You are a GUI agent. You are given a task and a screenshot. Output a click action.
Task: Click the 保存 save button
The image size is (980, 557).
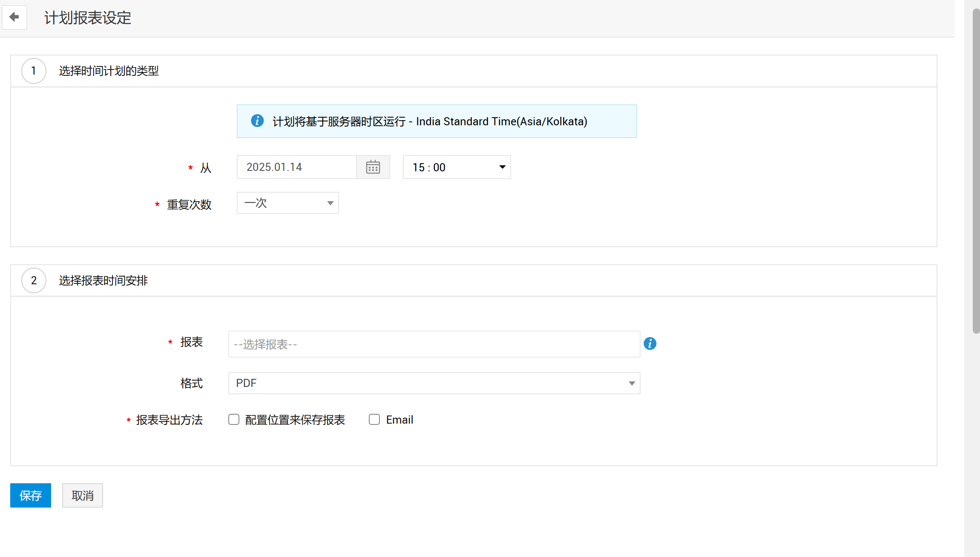[31, 495]
